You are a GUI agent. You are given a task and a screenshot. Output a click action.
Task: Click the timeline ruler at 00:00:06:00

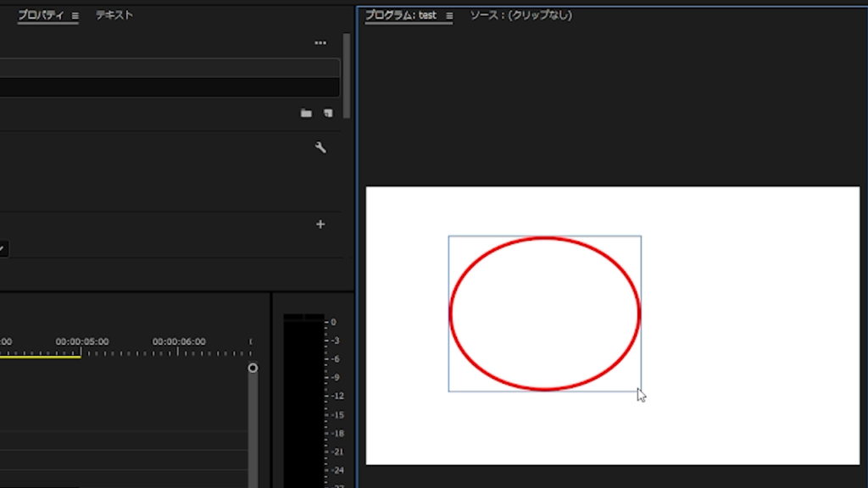point(179,342)
